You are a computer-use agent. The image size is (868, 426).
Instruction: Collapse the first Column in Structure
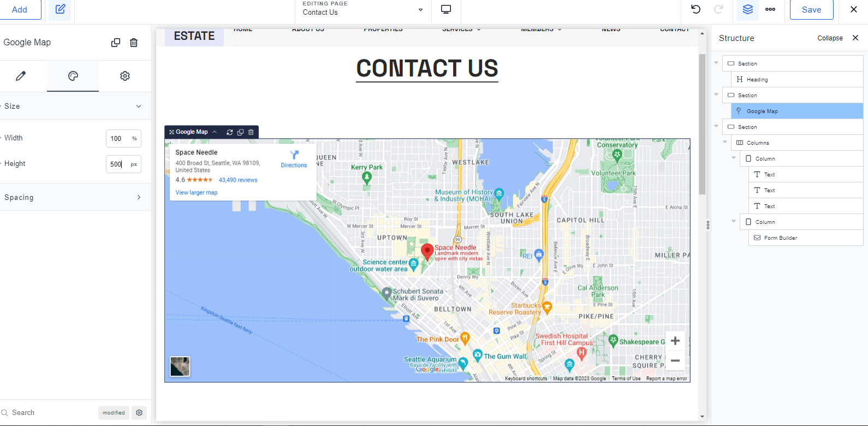734,158
